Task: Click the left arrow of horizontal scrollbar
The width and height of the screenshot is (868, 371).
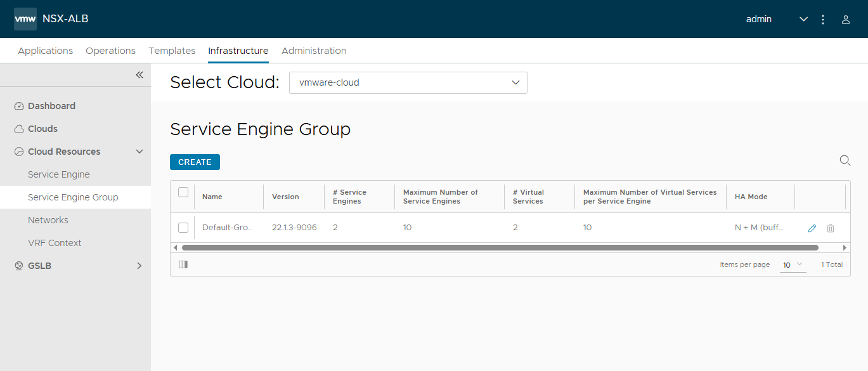Action: tap(176, 247)
